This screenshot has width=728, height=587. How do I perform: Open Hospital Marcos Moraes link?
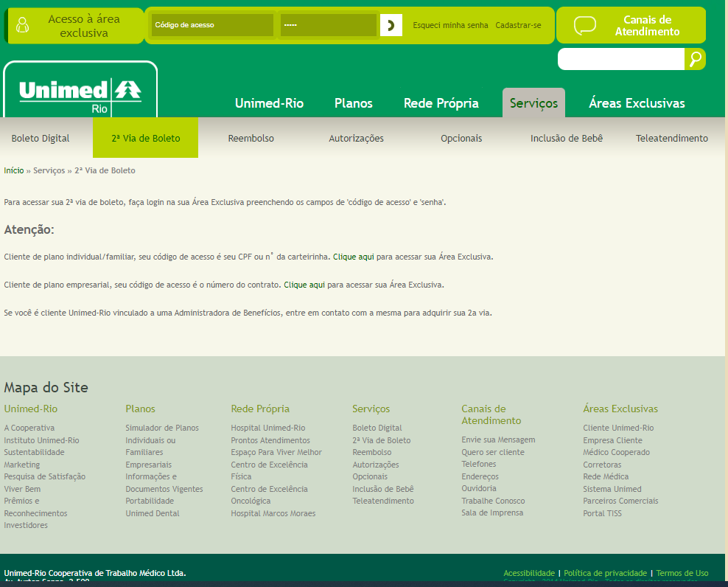point(273,513)
